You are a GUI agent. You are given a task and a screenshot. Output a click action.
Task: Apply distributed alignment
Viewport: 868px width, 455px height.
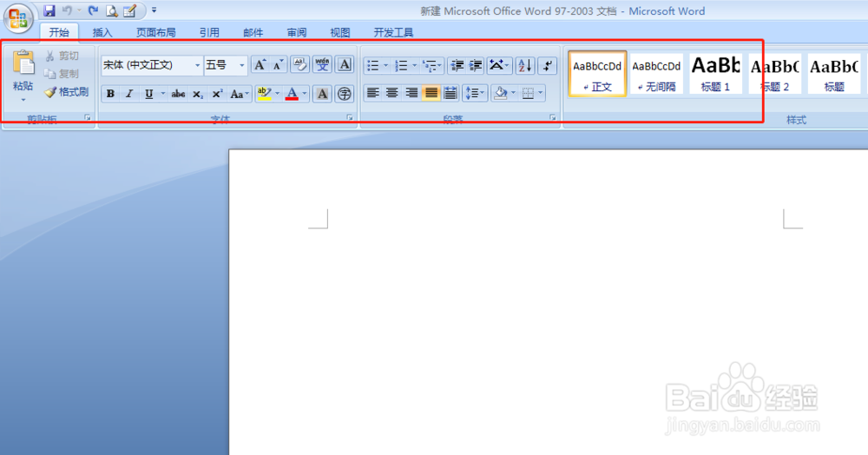(x=450, y=93)
